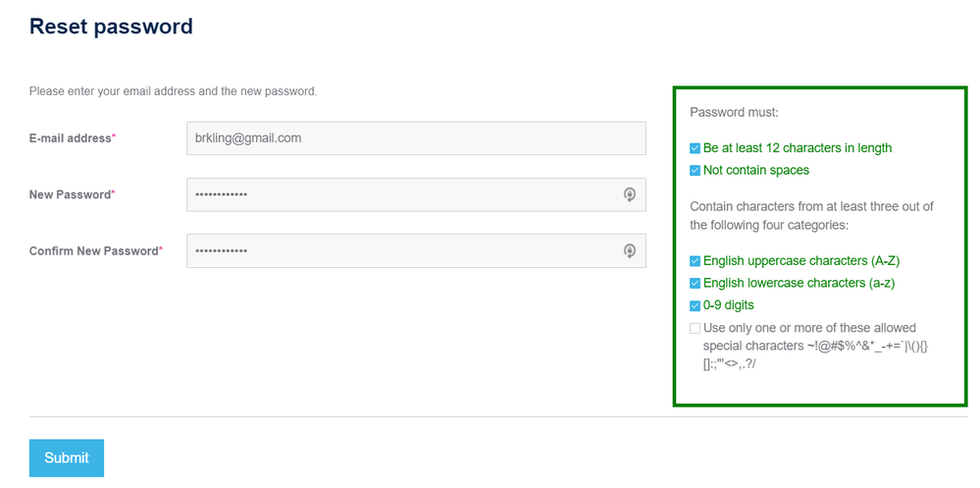Click the 'English uppercase characters (A-Z)' label text

pos(801,261)
